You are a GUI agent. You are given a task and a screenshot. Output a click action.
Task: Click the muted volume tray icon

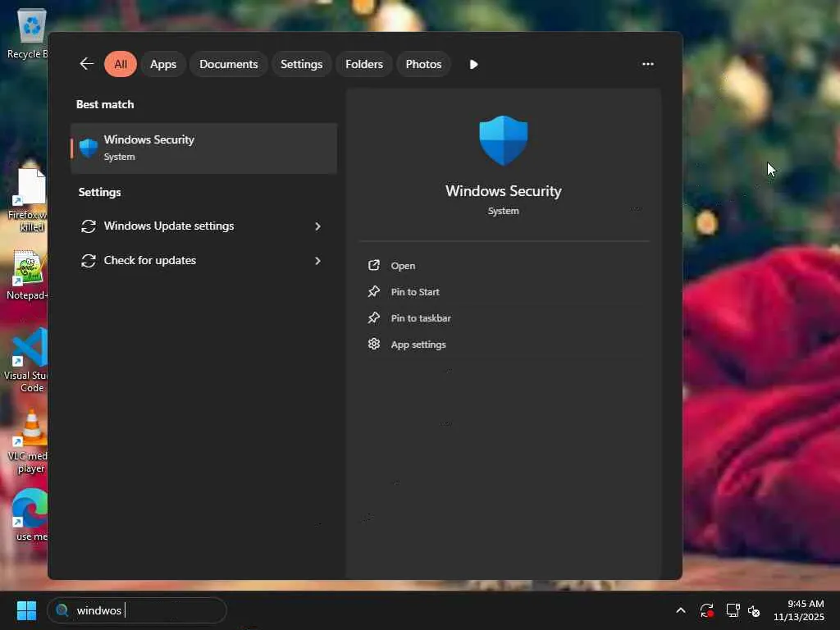755,610
